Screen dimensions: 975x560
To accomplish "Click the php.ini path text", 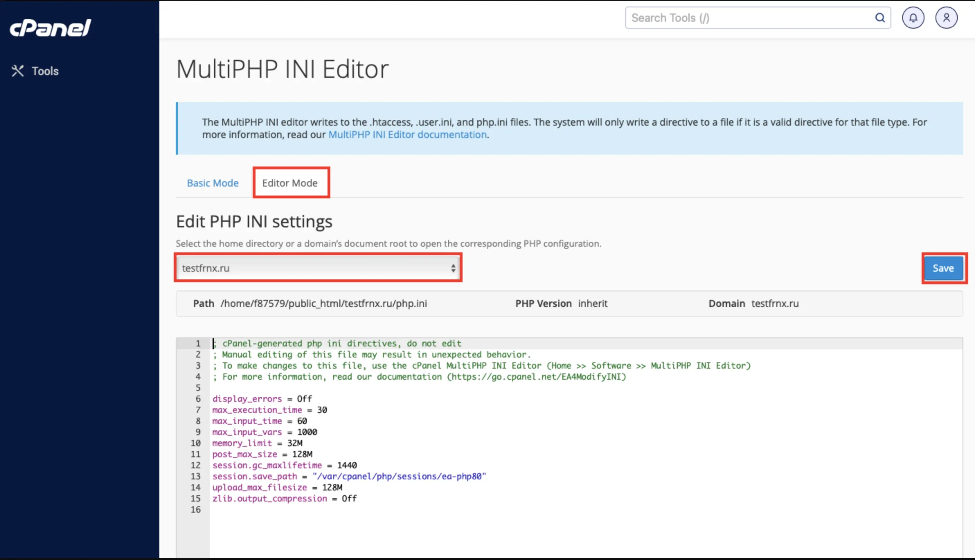I will pos(324,304).
